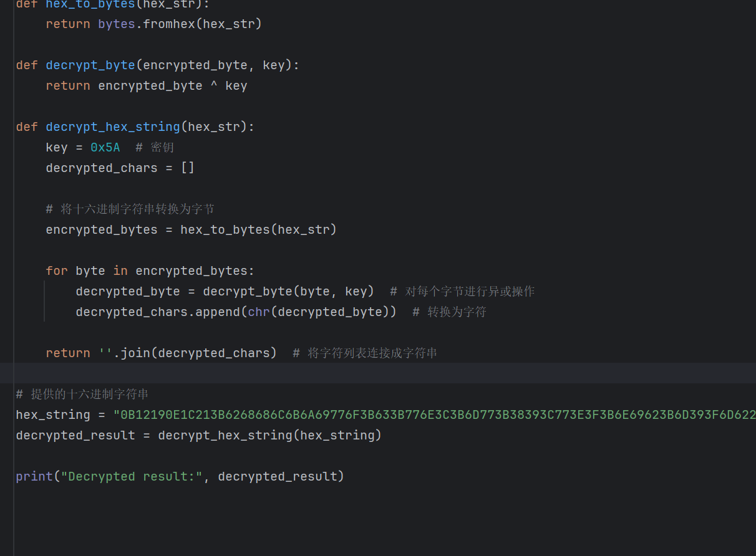Click the join method in return statement

click(135, 353)
